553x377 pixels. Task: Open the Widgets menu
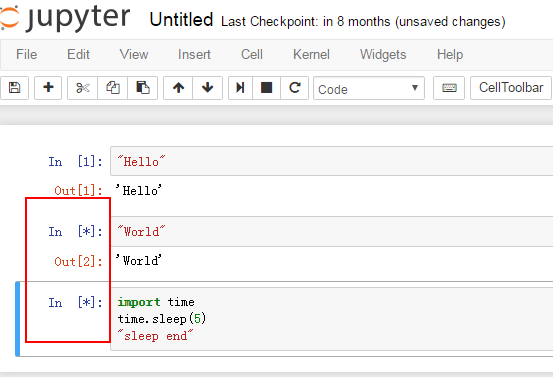click(x=383, y=55)
